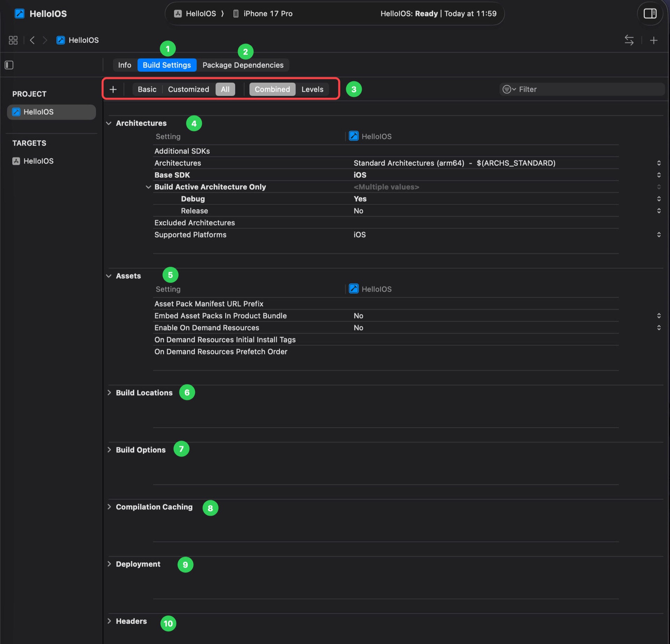Change the Debug value from Yes
Viewport: 670px width, 644px height.
tap(659, 199)
